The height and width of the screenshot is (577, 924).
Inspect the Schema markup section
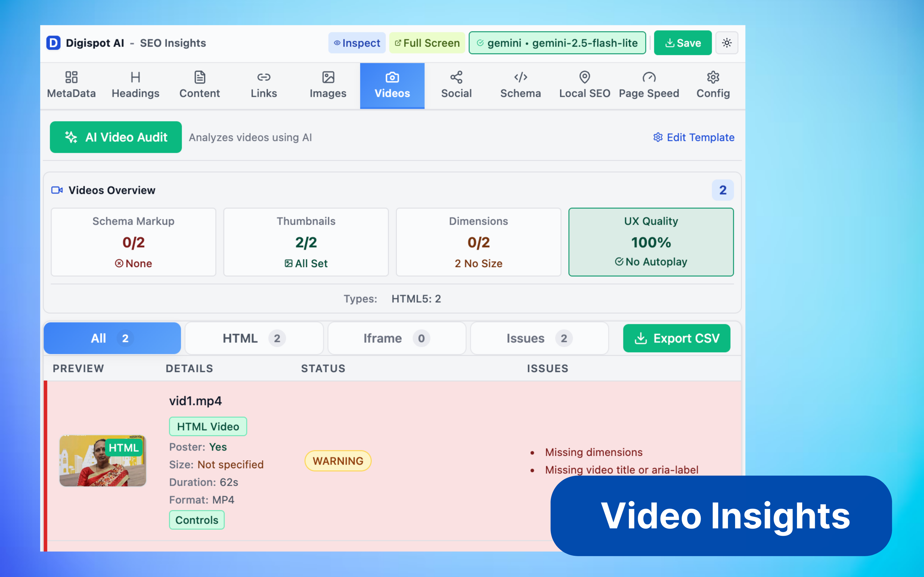click(x=520, y=85)
